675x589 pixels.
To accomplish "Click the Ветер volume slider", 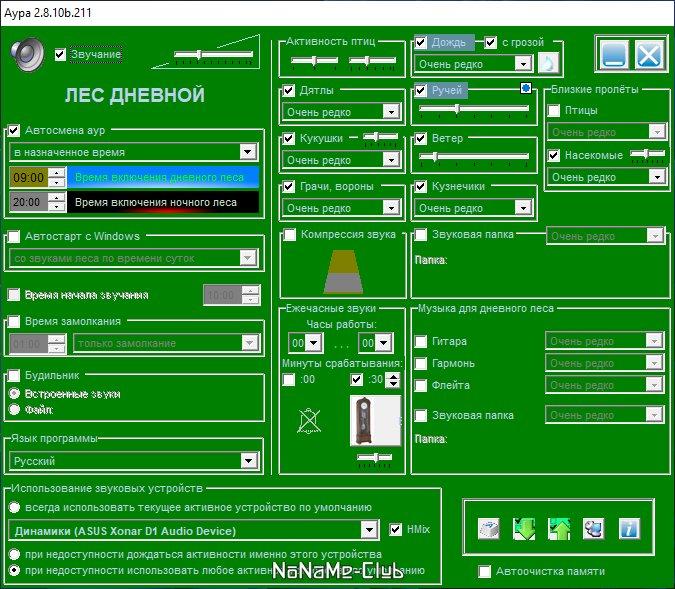I will tap(472, 157).
